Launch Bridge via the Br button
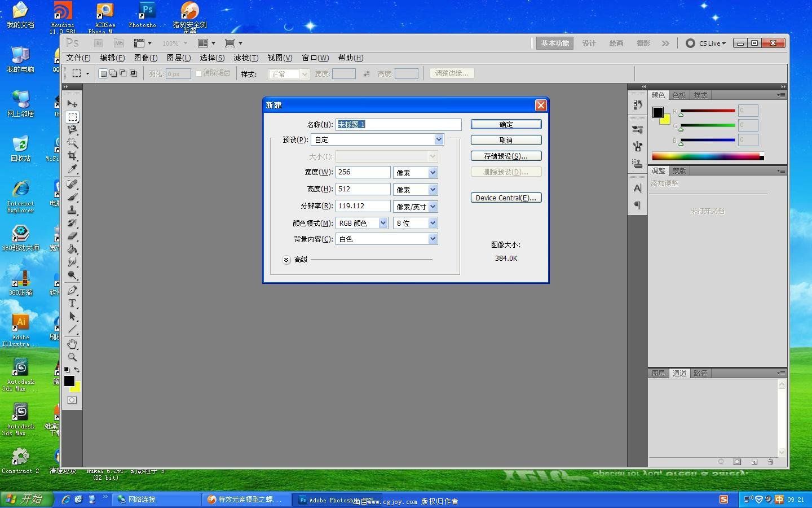The width and height of the screenshot is (812, 508). [99, 43]
